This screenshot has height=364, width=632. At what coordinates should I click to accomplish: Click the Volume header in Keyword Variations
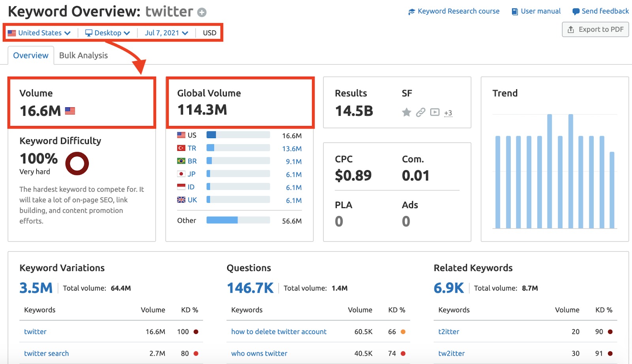[153, 310]
